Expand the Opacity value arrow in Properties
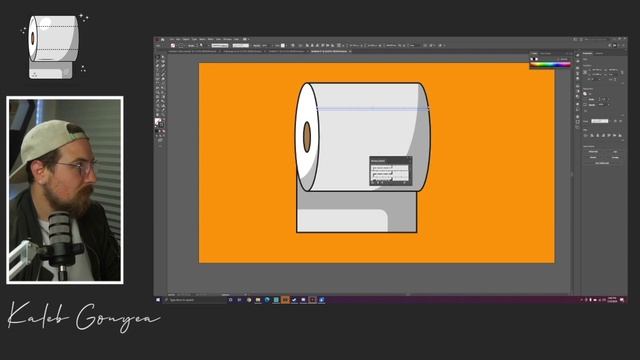 [x=608, y=105]
